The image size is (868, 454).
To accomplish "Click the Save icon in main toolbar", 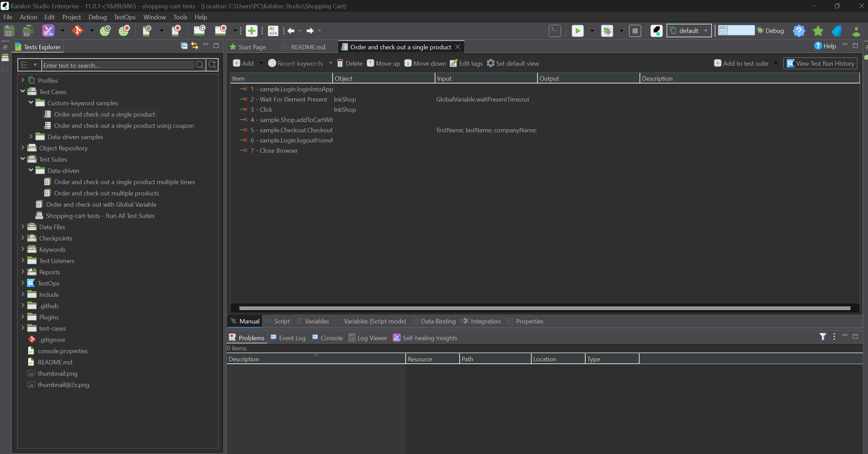I will 9,31.
